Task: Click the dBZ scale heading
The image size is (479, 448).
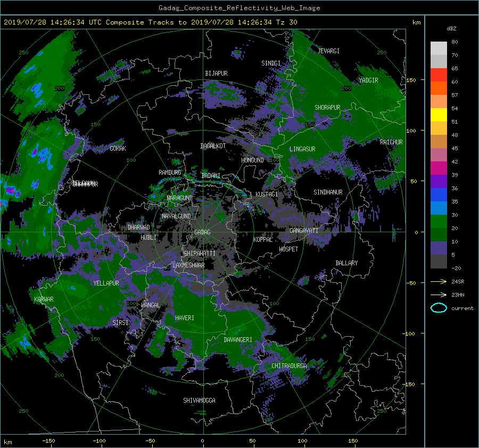Action: 451,28
